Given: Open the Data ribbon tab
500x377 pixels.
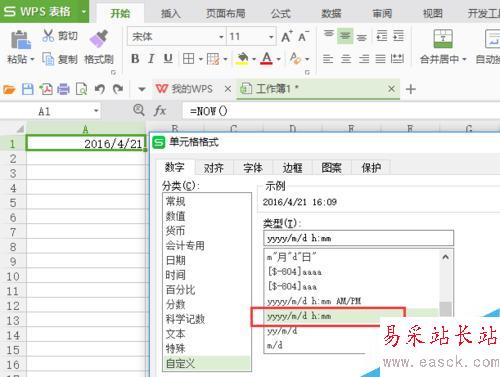Looking at the screenshot, I should (331, 13).
